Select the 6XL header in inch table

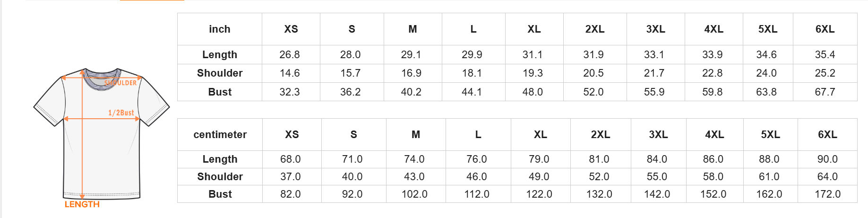tap(825, 29)
